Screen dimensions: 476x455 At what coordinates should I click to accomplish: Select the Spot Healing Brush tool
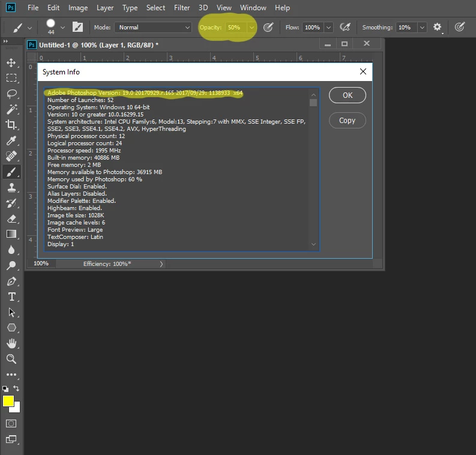(11, 156)
